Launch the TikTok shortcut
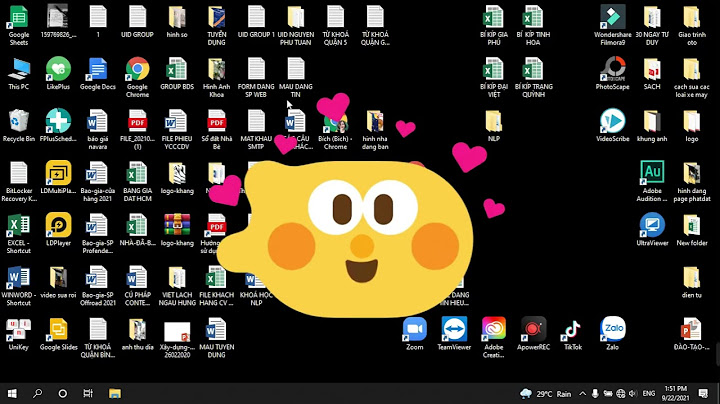This screenshot has width=720, height=404. pos(573,334)
